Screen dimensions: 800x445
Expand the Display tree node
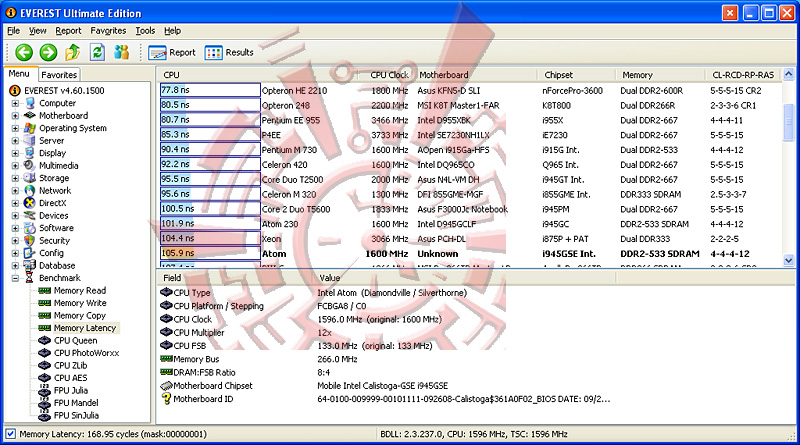(x=15, y=153)
